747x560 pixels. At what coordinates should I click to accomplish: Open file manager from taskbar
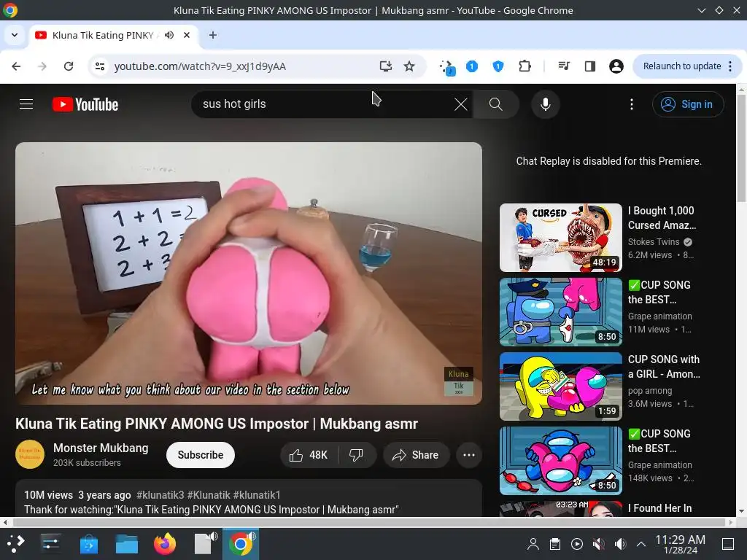[x=127, y=544]
